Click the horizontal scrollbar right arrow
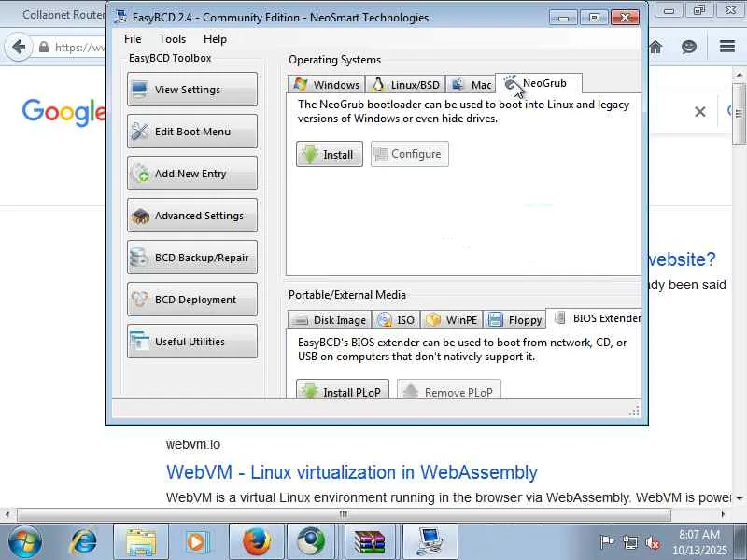This screenshot has width=747, height=560. pyautogui.click(x=723, y=514)
